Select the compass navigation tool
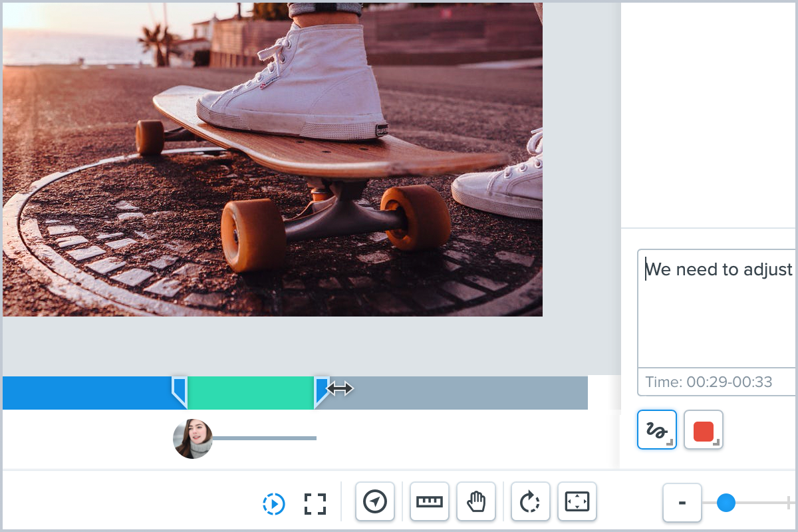This screenshot has width=798, height=532. point(375,501)
